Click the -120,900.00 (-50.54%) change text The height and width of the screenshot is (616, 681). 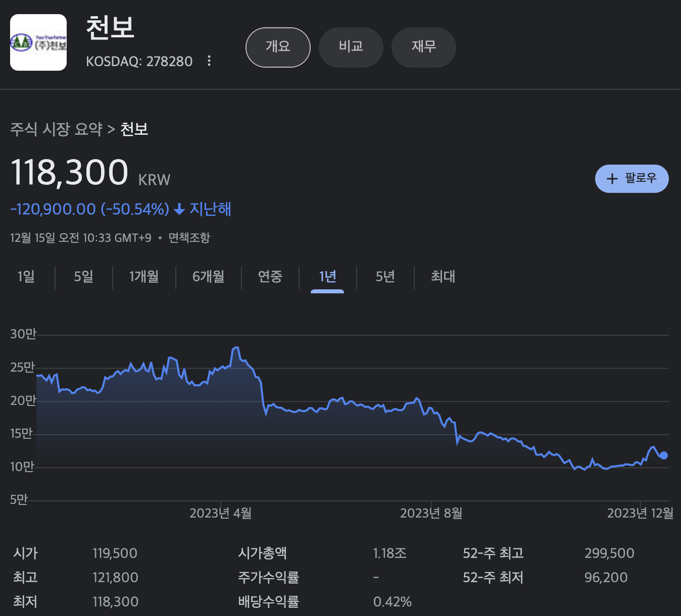[x=90, y=209]
